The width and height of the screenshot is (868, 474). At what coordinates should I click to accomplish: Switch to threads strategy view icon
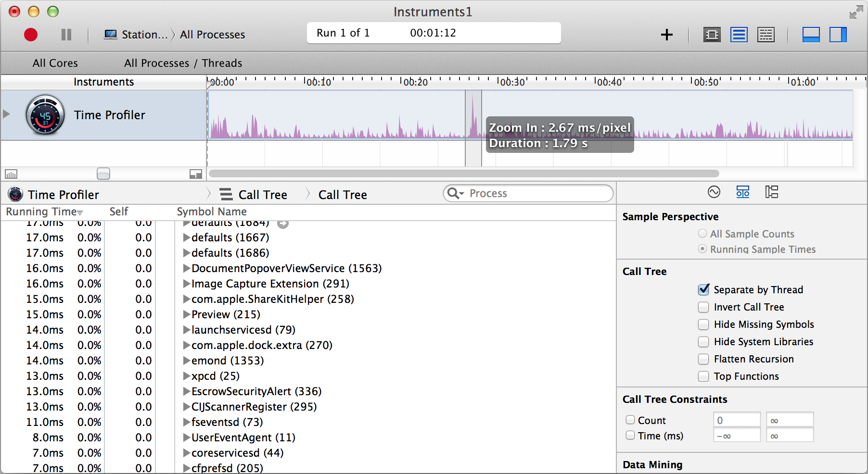tap(766, 35)
